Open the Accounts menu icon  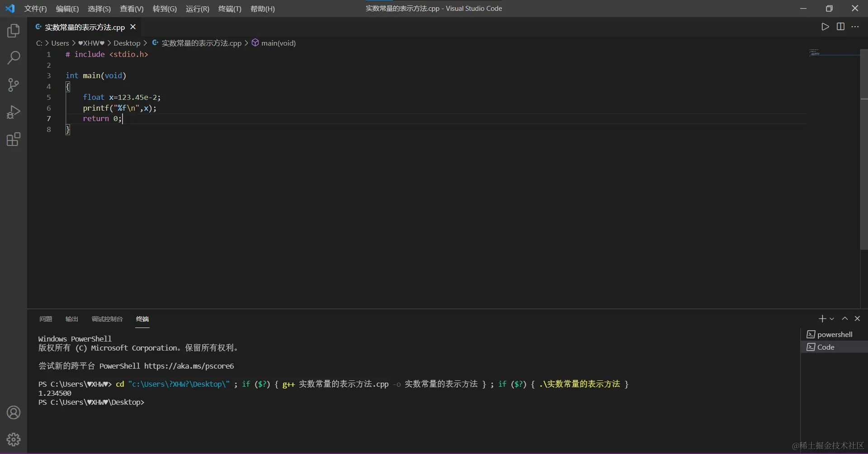click(14, 412)
